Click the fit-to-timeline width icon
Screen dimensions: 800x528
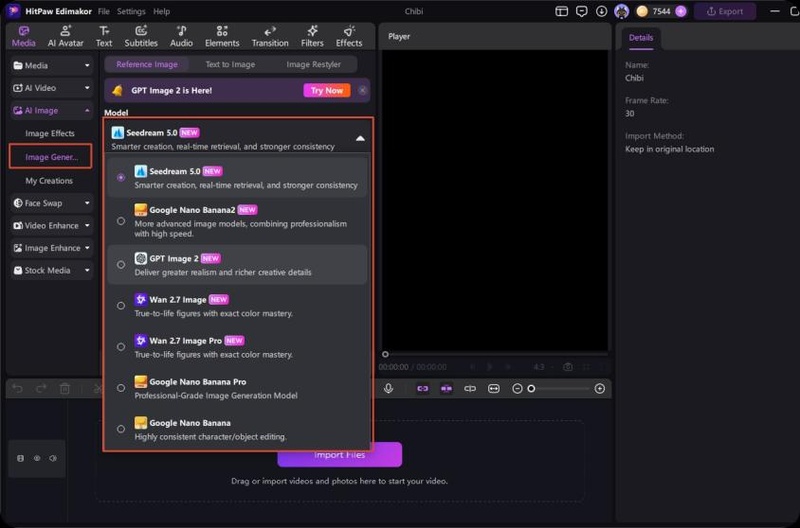point(493,389)
